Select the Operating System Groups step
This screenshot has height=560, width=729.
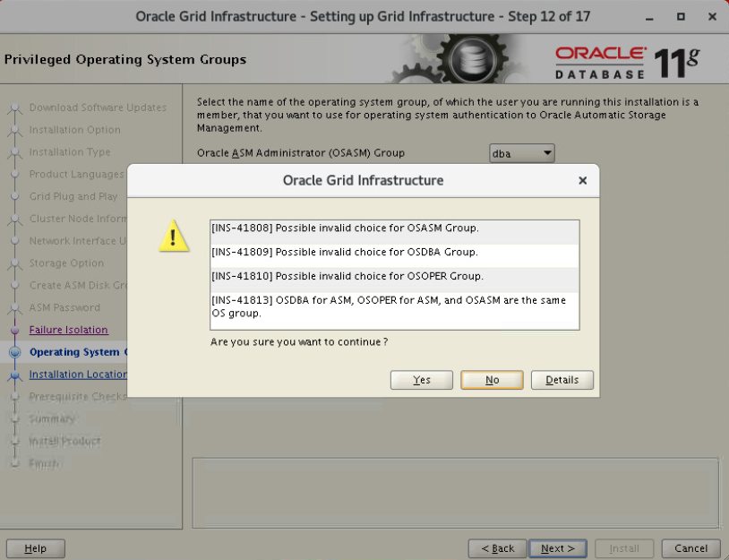point(78,352)
